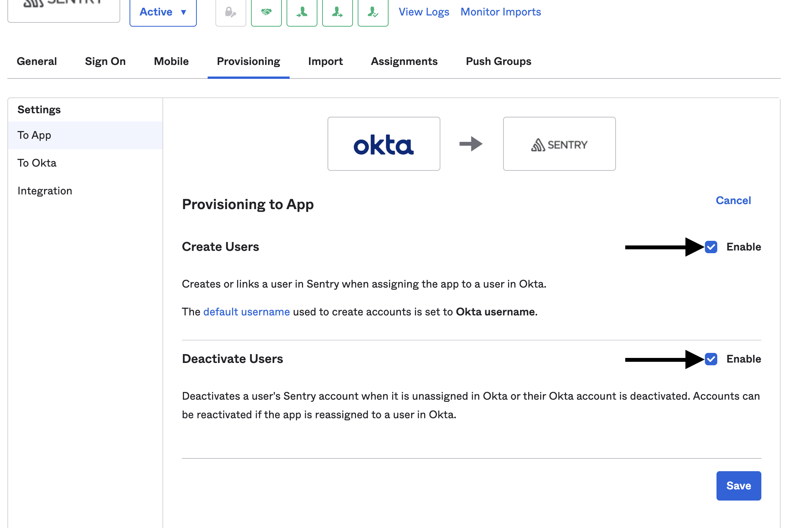This screenshot has height=528, width=812.
Task: Click the Okta logo to view identity provider
Action: (x=384, y=144)
